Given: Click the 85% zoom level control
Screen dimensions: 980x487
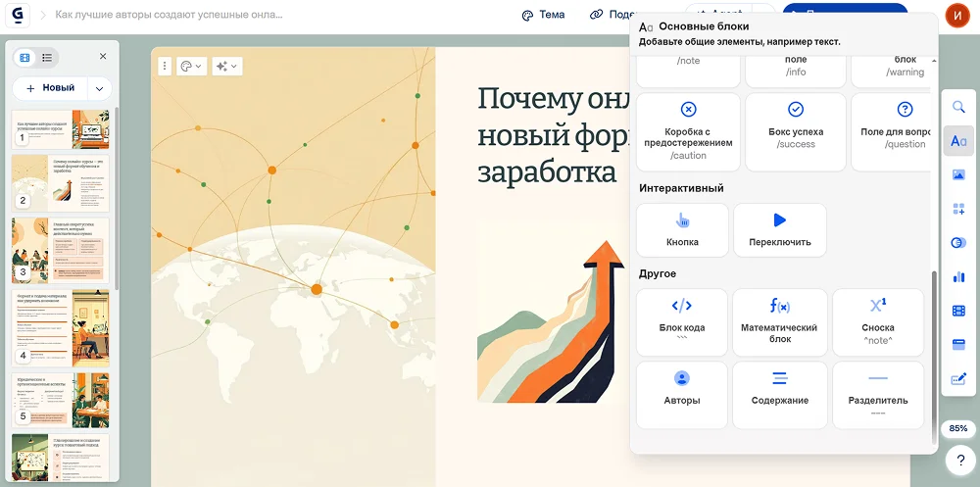Looking at the screenshot, I should pos(958,428).
